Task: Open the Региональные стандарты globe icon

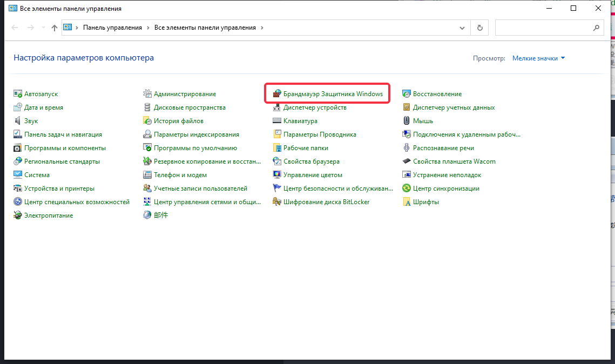Action: (x=18, y=161)
